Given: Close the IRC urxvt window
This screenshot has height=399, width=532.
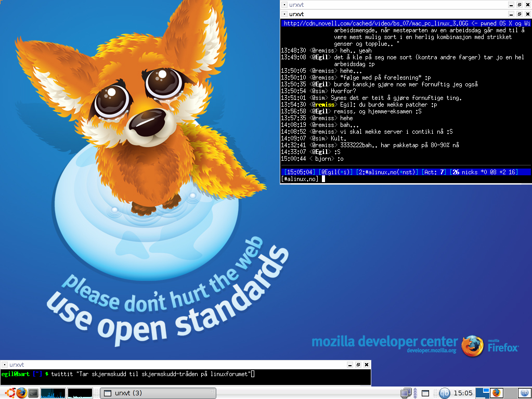Looking at the screenshot, I should click(x=528, y=14).
